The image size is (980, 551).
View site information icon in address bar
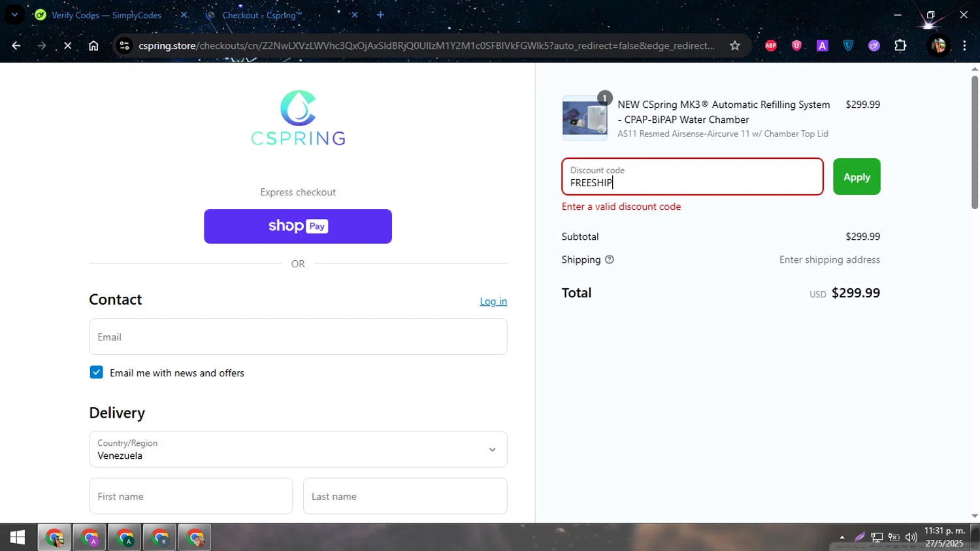(x=124, y=46)
